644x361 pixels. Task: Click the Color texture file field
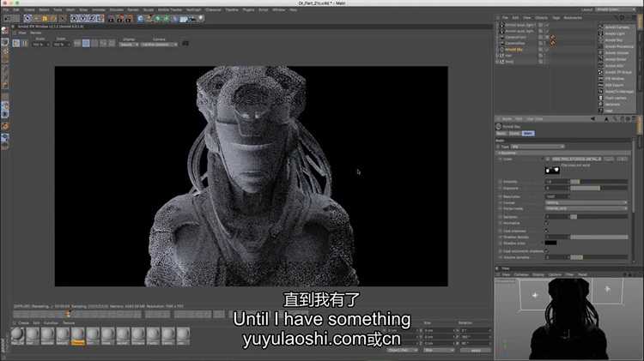tap(576, 159)
